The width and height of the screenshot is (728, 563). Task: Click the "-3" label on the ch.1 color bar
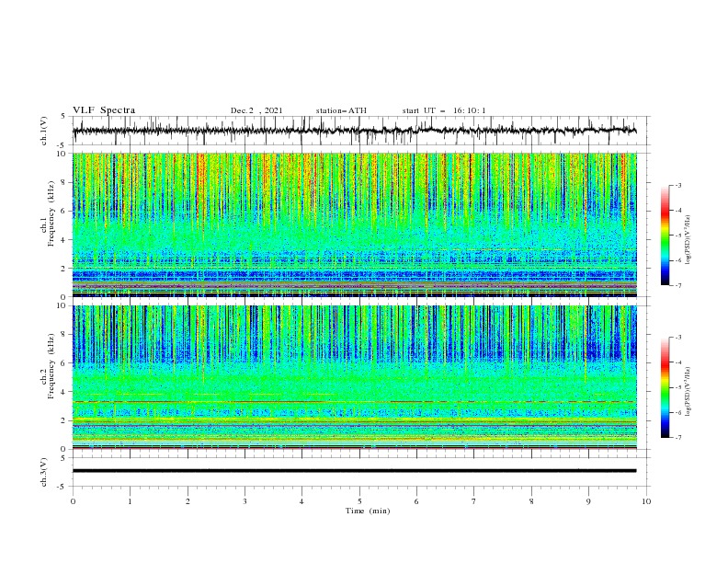point(677,185)
